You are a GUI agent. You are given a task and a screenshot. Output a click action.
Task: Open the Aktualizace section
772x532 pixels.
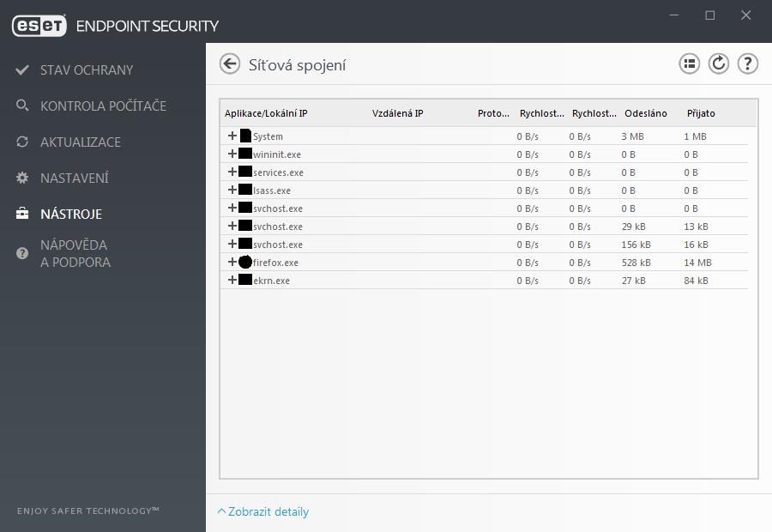(81, 142)
